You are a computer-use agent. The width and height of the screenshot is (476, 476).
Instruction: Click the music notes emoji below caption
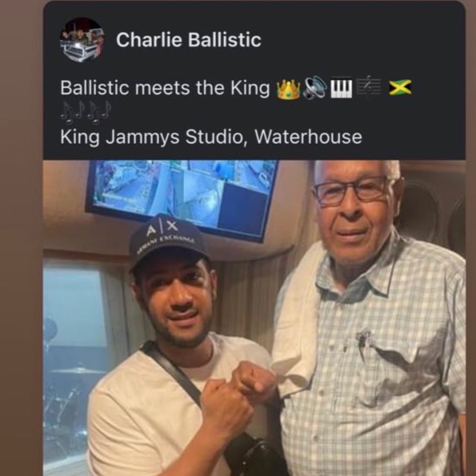[86, 113]
